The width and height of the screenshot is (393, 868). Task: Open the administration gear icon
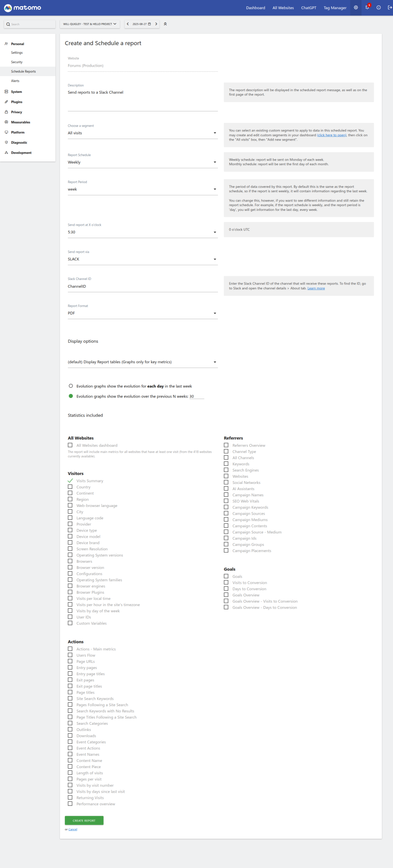point(356,8)
